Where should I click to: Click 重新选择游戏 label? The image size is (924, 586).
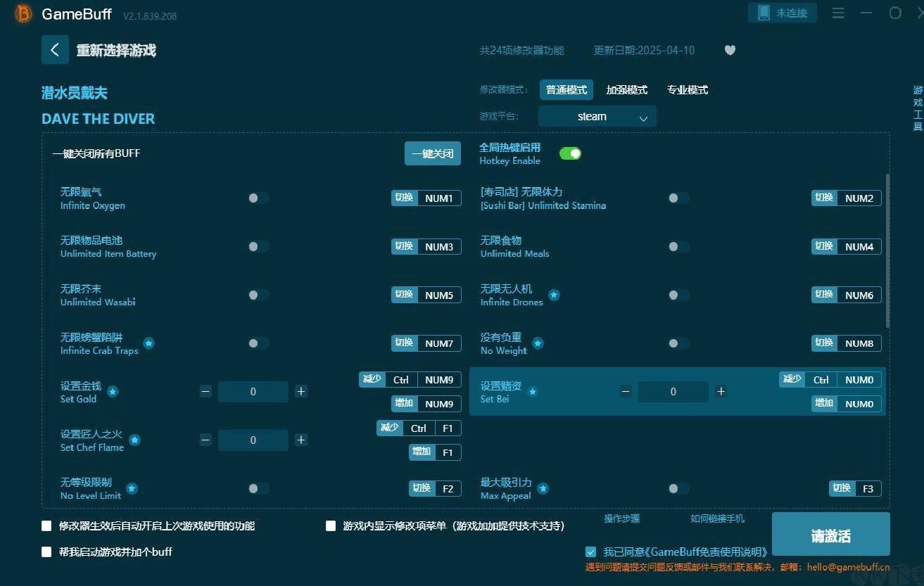pyautogui.click(x=116, y=51)
